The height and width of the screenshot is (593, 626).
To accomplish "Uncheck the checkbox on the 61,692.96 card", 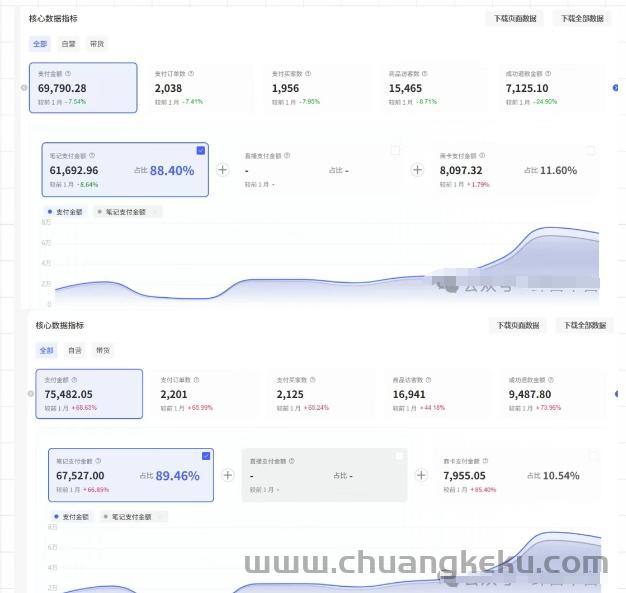I will pos(201,150).
